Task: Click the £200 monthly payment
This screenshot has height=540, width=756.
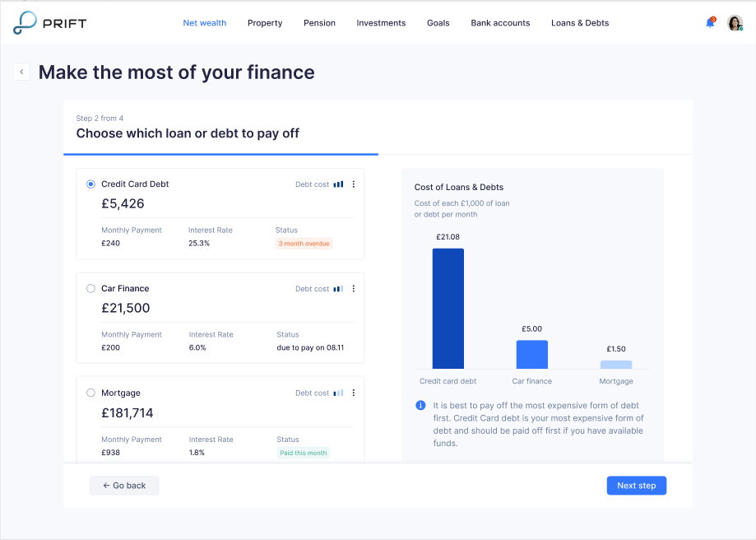Action: click(110, 347)
